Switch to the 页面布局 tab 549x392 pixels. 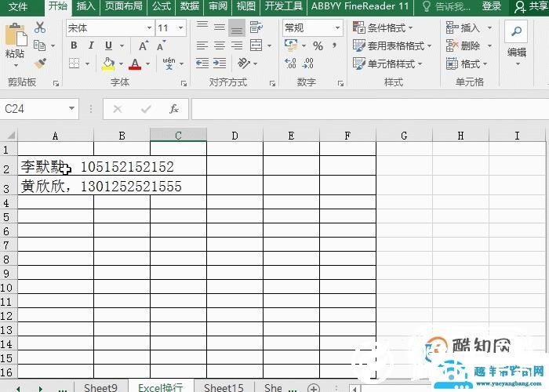(x=124, y=6)
